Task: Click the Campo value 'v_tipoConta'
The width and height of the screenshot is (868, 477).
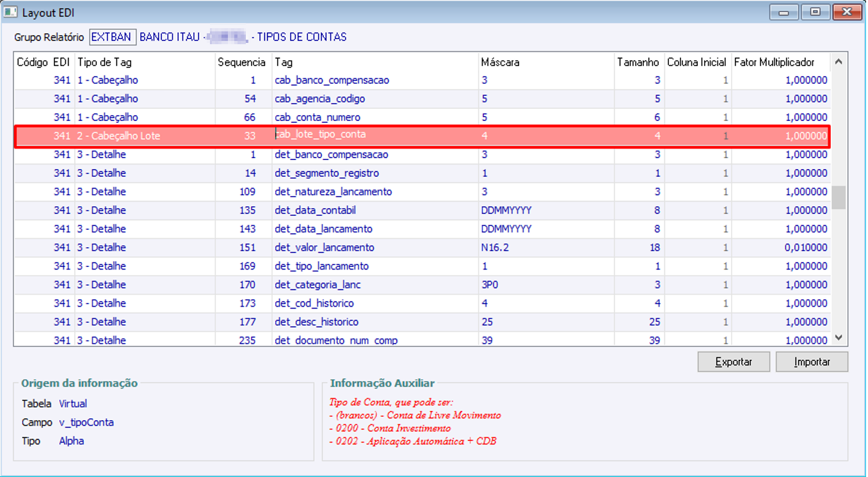Action: (x=86, y=423)
